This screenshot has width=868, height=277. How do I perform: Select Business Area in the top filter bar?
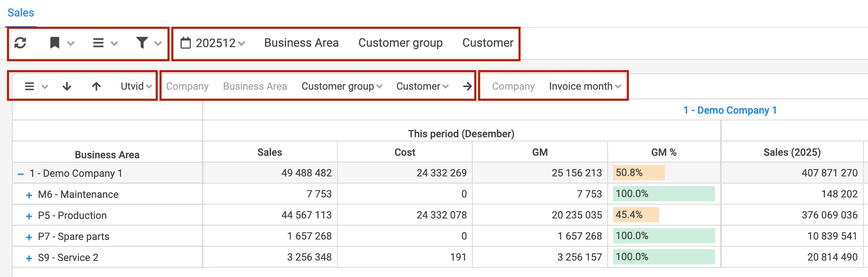click(301, 43)
